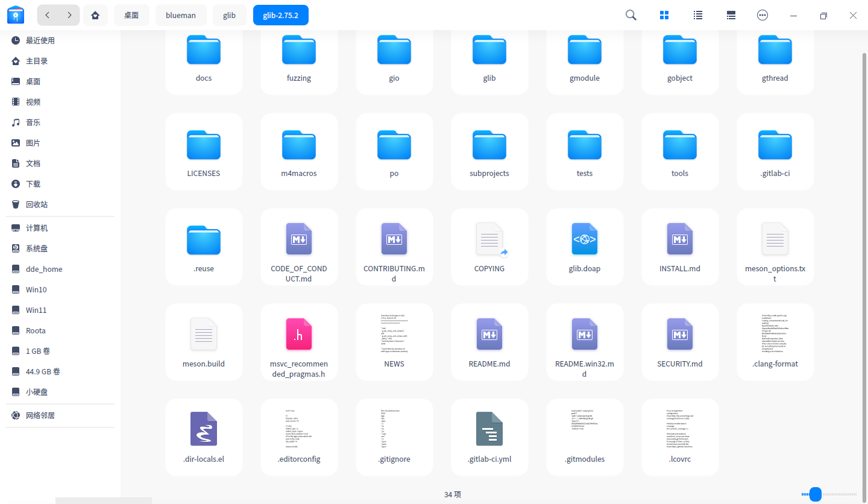Viewport: 868px width, 504px height.
Task: Select the INSTALL.md file
Action: coord(680,247)
